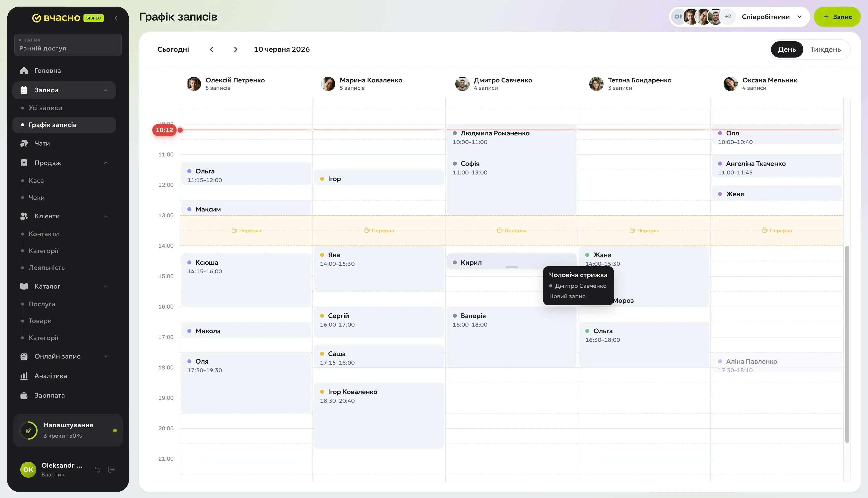Expand the Онлайн запис section
The image size is (868, 498).
[106, 356]
